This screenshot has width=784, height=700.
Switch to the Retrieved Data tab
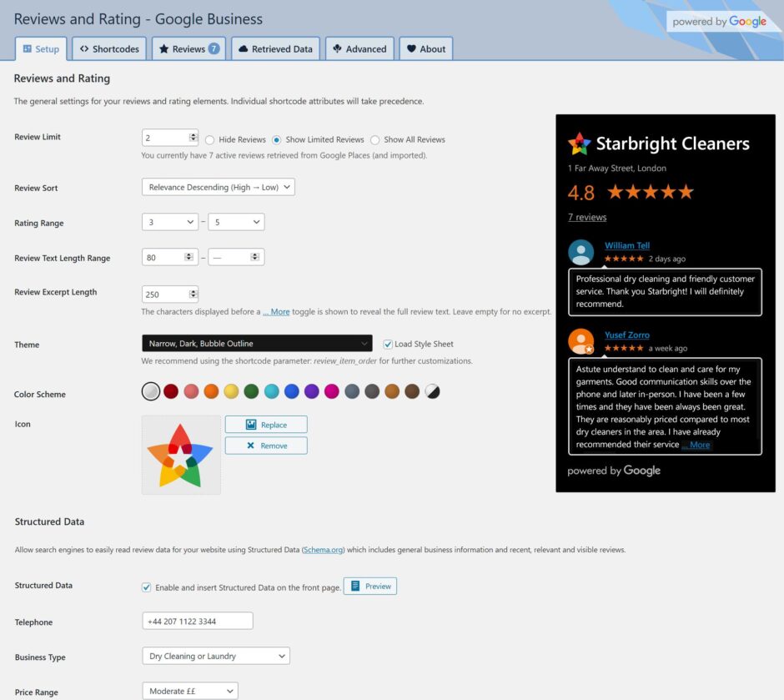[275, 49]
